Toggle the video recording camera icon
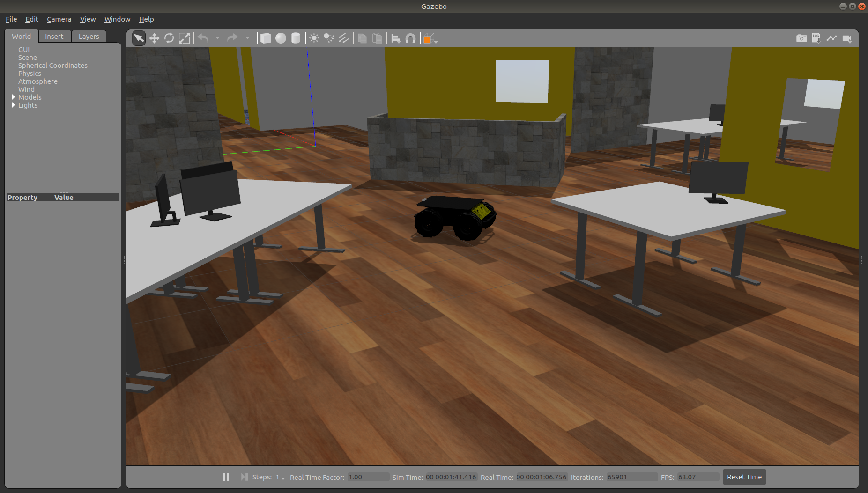Screen dimensions: 868x493 pos(847,38)
